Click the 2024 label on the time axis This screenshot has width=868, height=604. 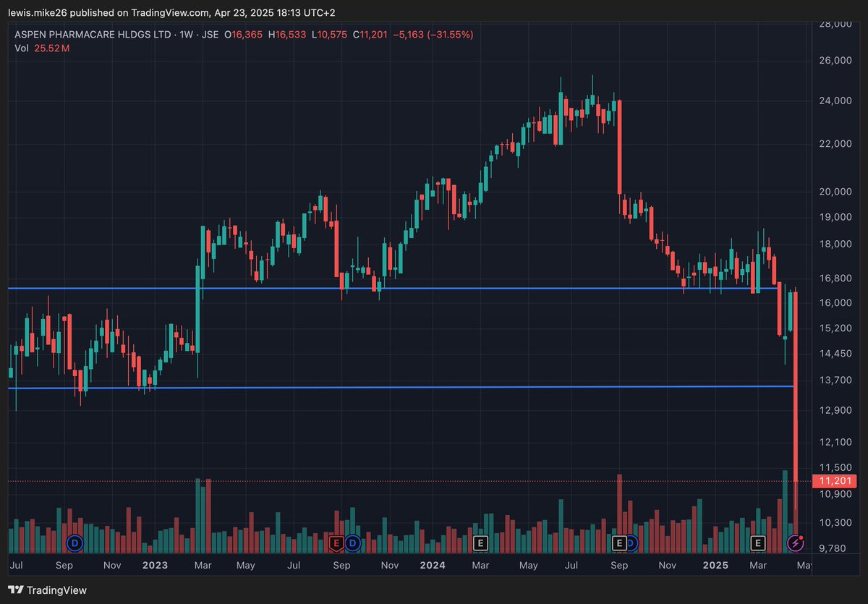tap(434, 565)
